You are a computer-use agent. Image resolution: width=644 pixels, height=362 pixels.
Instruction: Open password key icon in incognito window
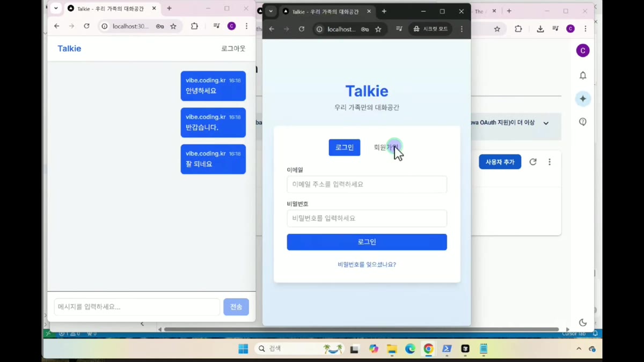point(365,29)
